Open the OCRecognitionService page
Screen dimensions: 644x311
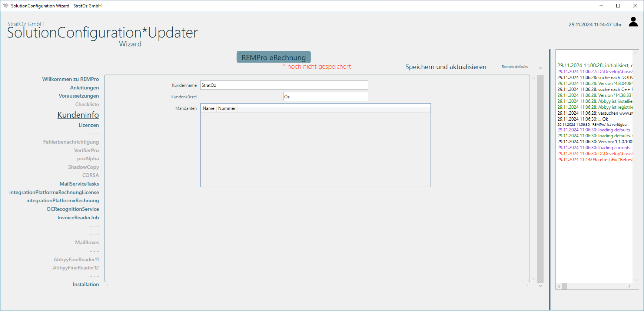pyautogui.click(x=73, y=209)
